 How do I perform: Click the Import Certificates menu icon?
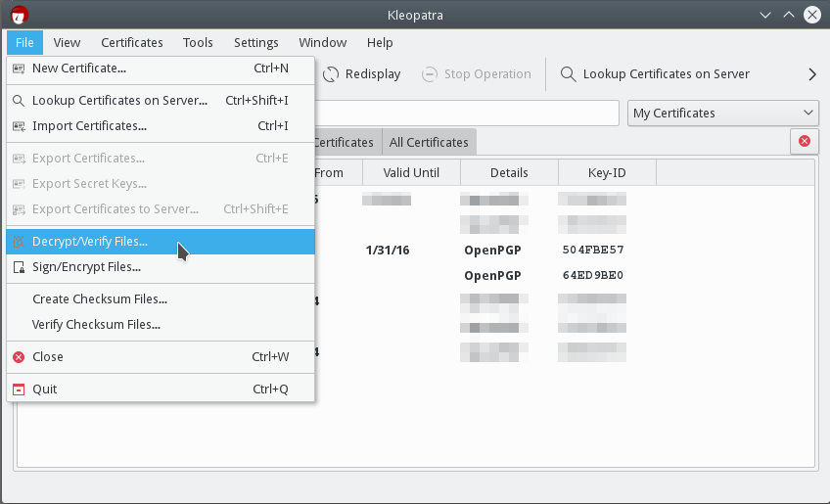tap(19, 126)
